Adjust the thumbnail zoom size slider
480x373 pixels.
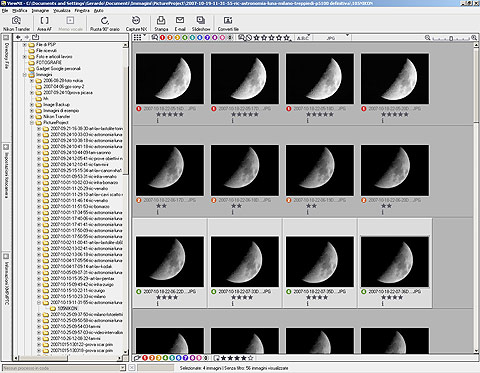click(451, 38)
